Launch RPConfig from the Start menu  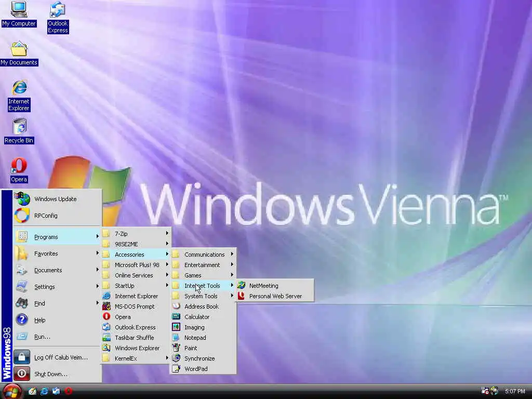(57, 216)
